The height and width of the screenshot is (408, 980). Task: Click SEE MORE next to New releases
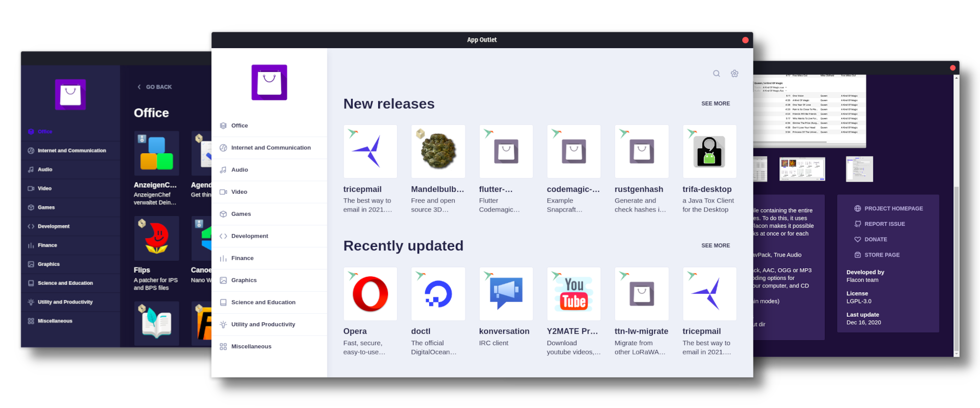point(716,104)
